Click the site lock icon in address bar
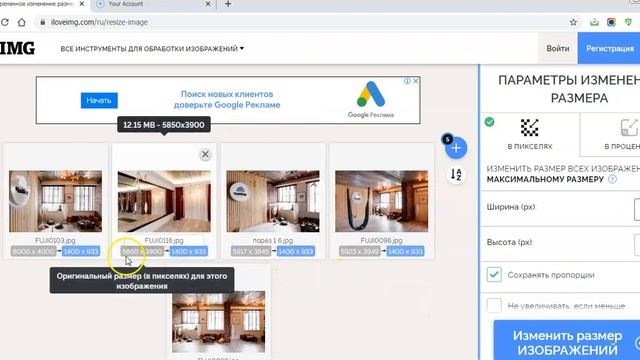640x360 pixels. (42, 22)
